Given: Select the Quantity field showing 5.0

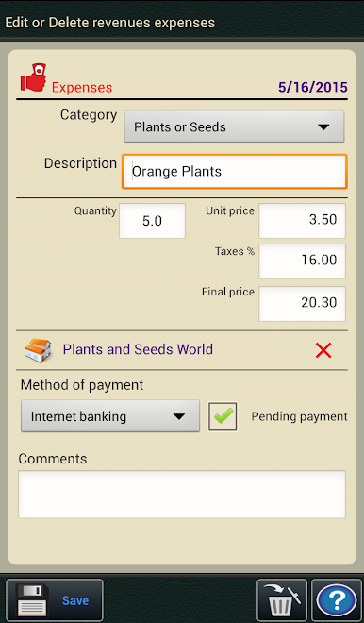Looking at the screenshot, I should coord(152,221).
